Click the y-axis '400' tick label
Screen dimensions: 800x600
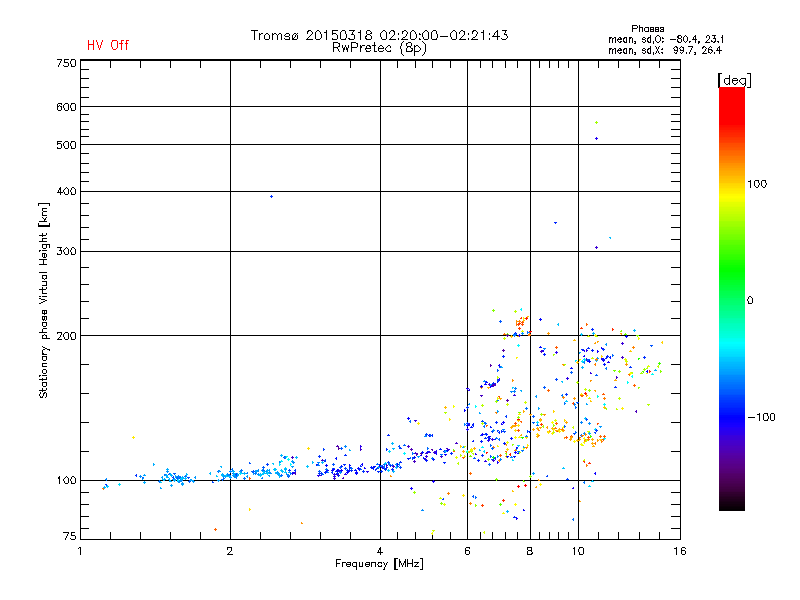coord(66,191)
